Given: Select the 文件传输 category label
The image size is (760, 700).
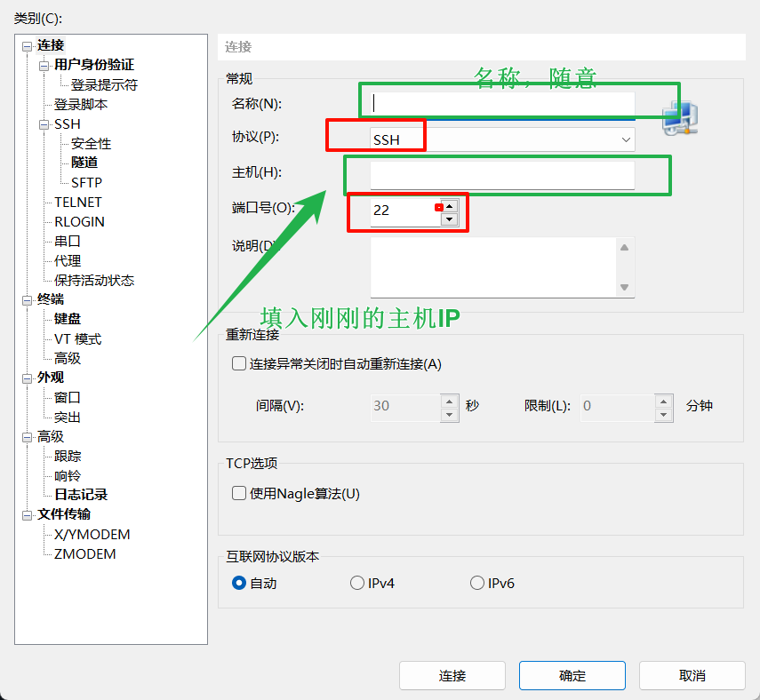Looking at the screenshot, I should pyautogui.click(x=63, y=514).
